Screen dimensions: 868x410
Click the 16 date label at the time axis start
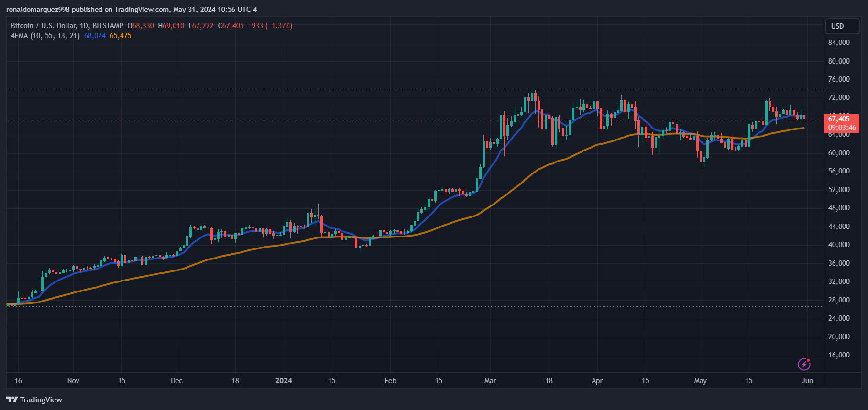click(x=18, y=381)
